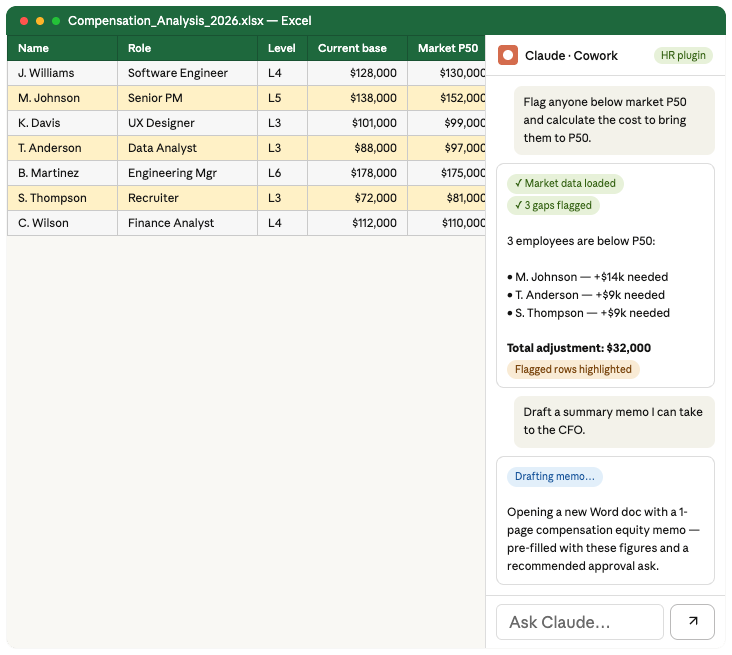
Task: Click the red close window button
Action: pyautogui.click(x=24, y=21)
